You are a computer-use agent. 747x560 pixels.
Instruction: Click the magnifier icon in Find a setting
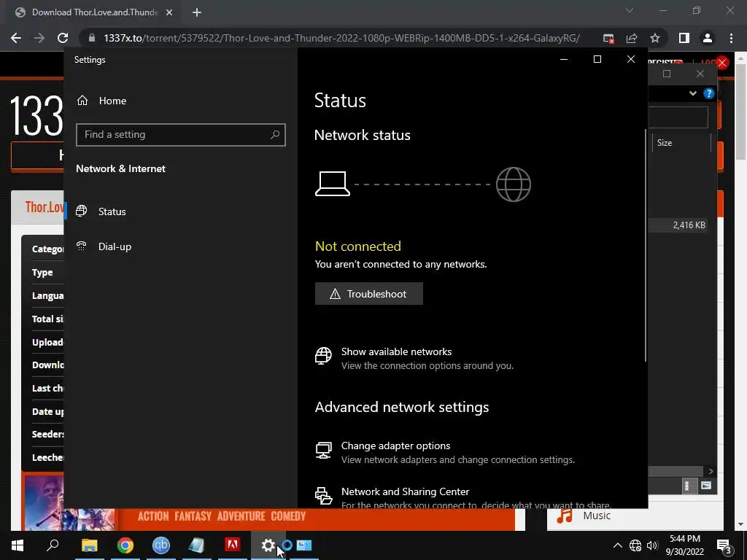click(275, 135)
